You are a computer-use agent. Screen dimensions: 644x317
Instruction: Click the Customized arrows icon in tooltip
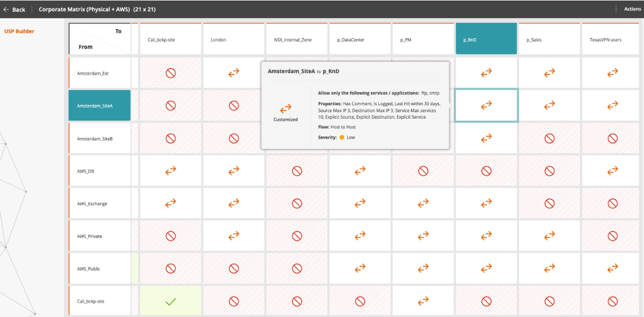(286, 108)
